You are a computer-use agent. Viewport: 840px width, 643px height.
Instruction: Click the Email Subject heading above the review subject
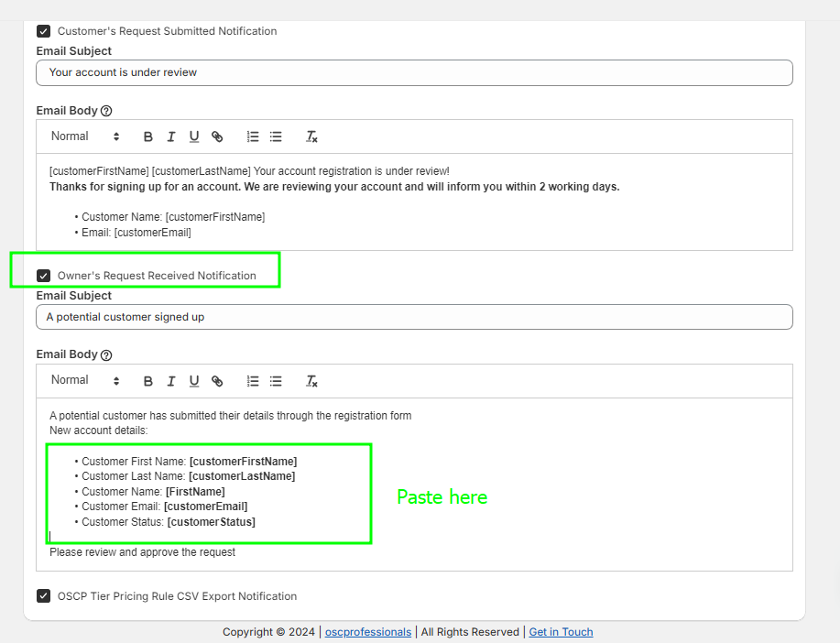pyautogui.click(x=73, y=50)
